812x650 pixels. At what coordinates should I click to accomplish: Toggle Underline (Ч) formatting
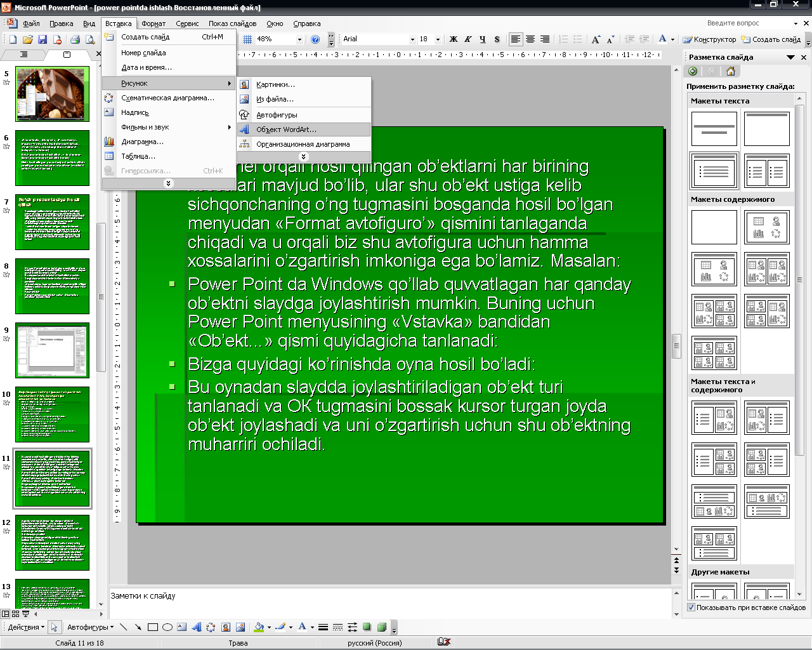[x=482, y=39]
